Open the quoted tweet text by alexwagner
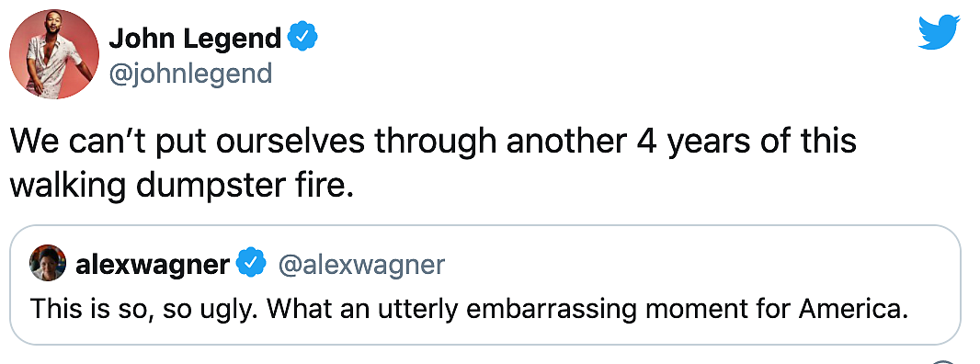The height and width of the screenshot is (364, 980). click(x=469, y=310)
